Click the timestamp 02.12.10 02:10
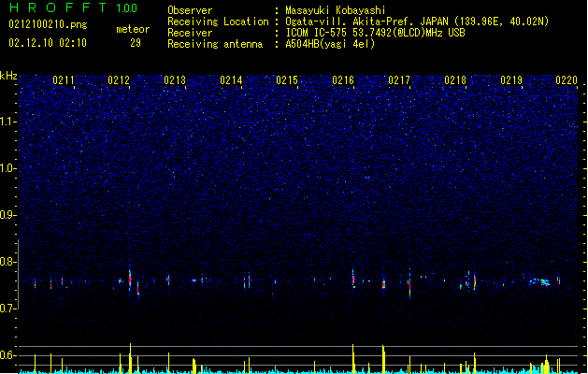The height and width of the screenshot is (374, 588). click(x=48, y=43)
